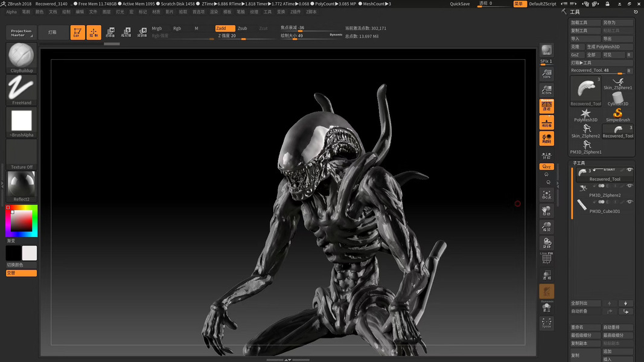Click the rotate 3D view icon
The image size is (644, 362).
[x=547, y=243]
